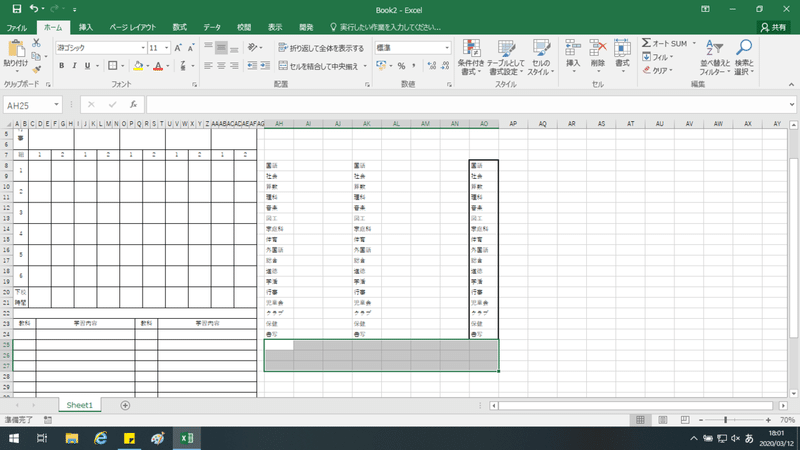Click the Decrease Decimal icon
The image size is (800, 450).
[445, 66]
